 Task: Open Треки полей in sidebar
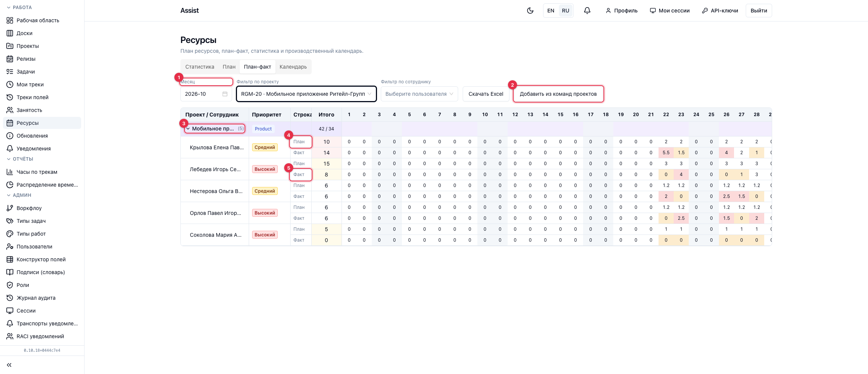click(x=42, y=97)
